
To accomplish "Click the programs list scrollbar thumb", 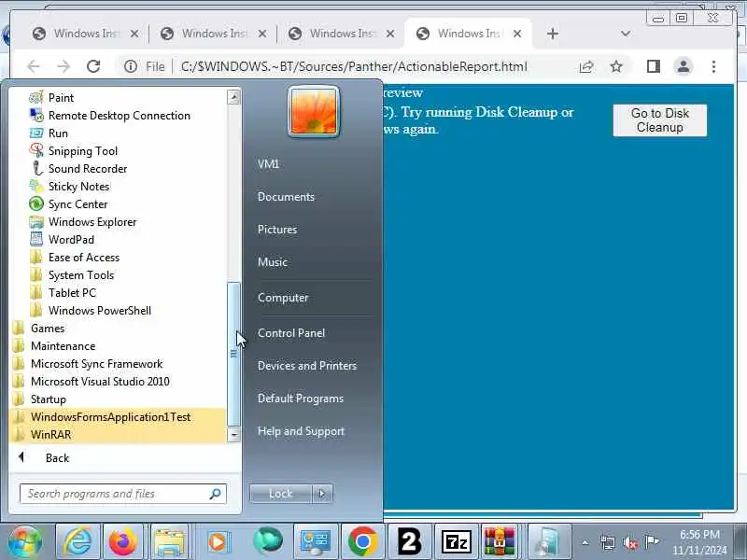I will 233,354.
